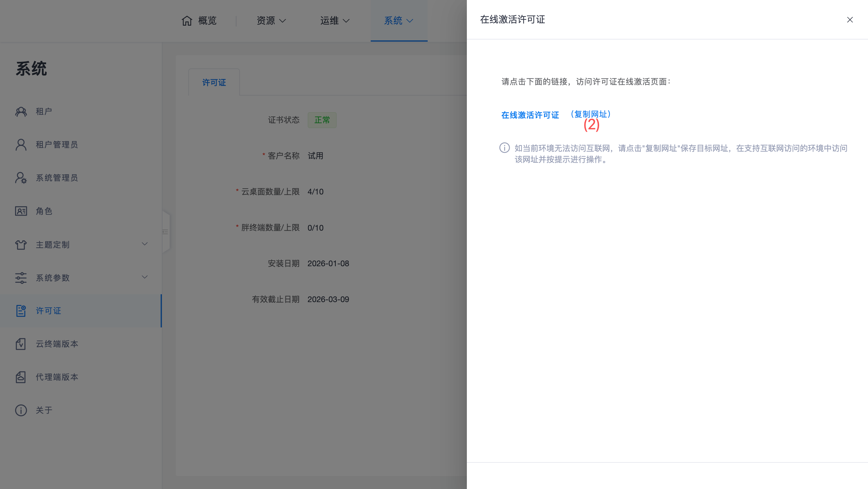Expand the 主题定制 submenu chevron
The image size is (868, 489).
[145, 244]
